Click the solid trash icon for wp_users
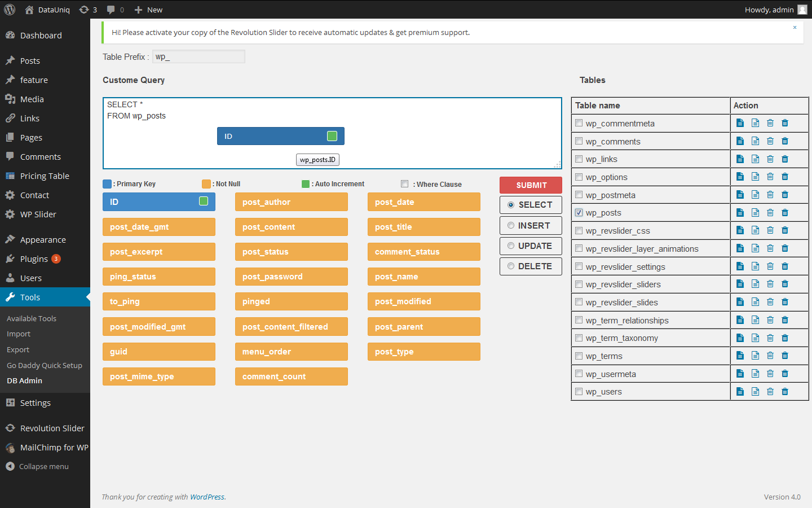Screen dimensions: 812x508 coord(785,392)
